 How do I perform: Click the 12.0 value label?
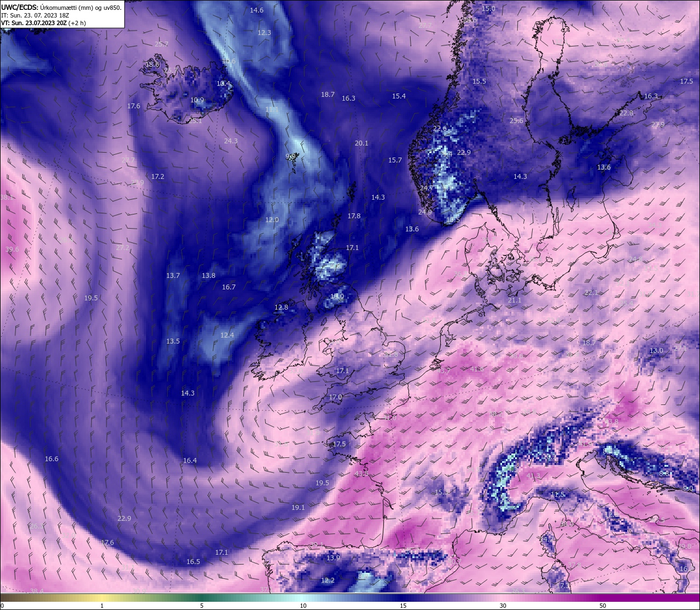coord(272,220)
